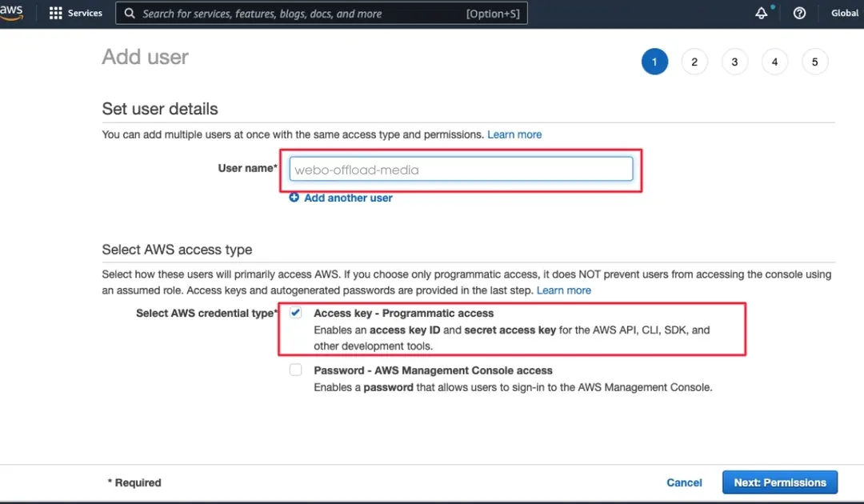The height and width of the screenshot is (504, 864).
Task: Open the Services grid menu
Action: coord(56,13)
